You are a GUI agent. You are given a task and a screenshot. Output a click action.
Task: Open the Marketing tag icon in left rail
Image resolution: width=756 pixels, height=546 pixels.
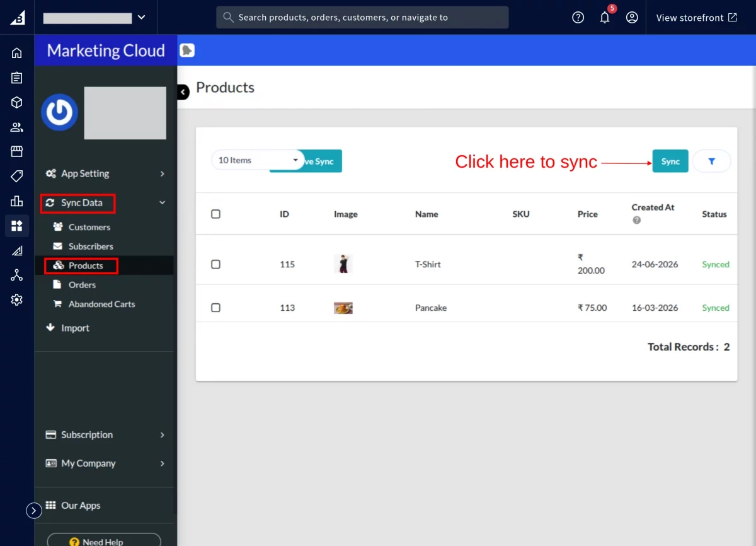click(17, 176)
